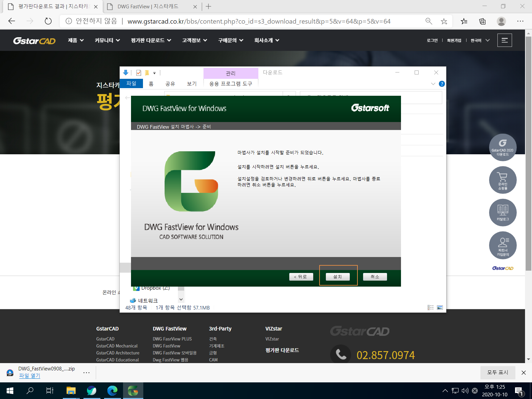Click the Explorer help question mark icon
The height and width of the screenshot is (399, 532).
pyautogui.click(x=442, y=84)
